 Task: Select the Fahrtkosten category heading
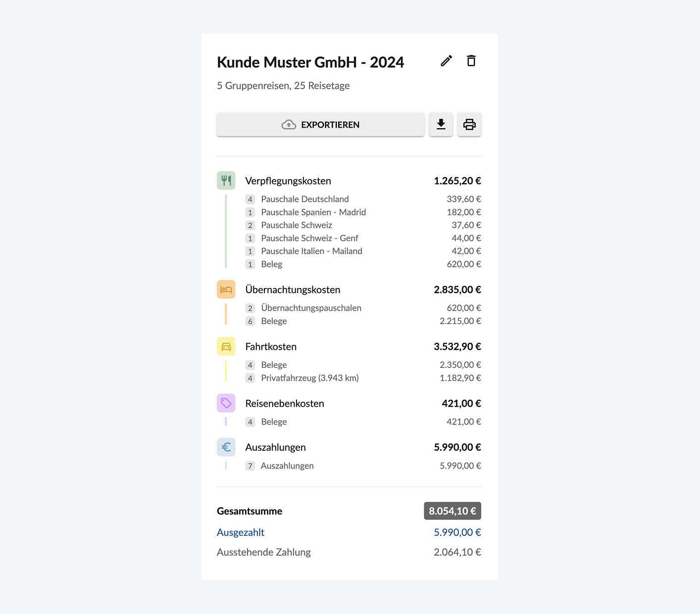(271, 347)
